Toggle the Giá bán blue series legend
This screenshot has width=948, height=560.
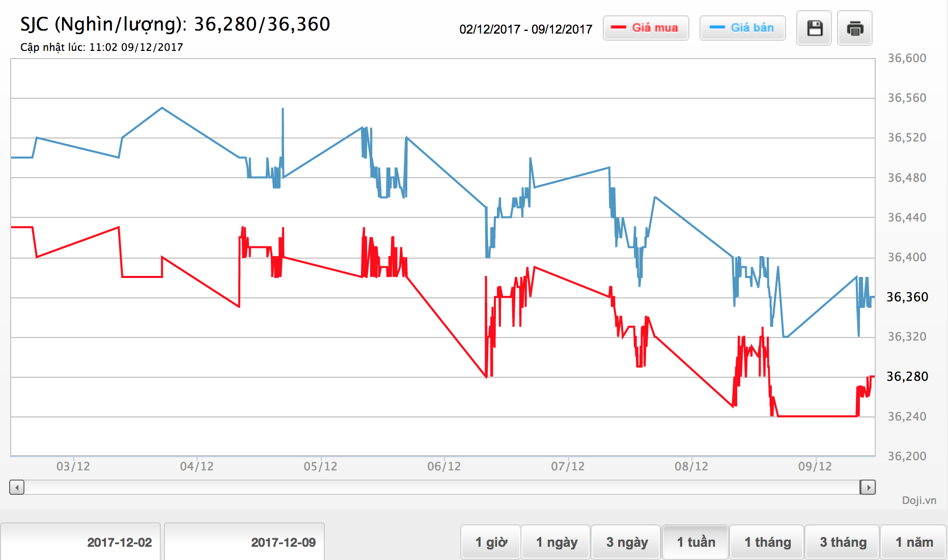point(742,28)
